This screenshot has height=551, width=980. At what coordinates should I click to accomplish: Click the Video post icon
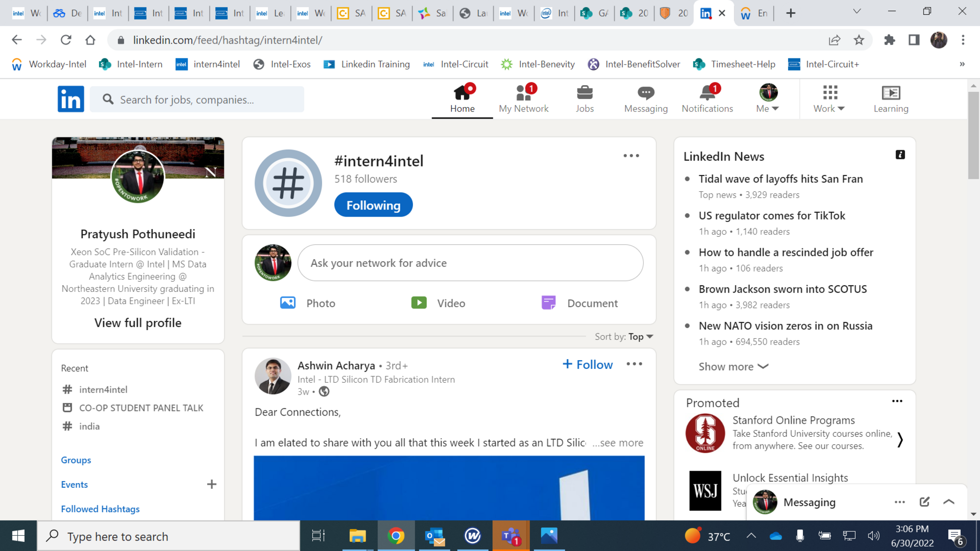click(x=419, y=303)
